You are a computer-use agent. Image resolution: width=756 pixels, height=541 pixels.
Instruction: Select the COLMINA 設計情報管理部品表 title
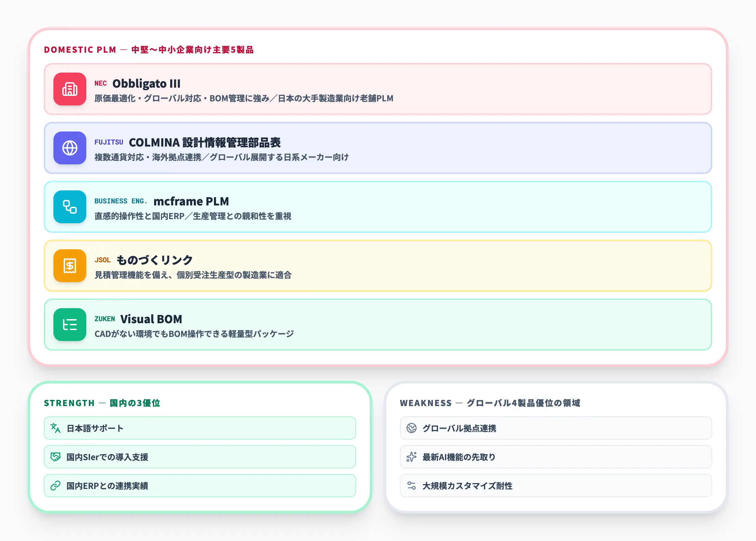205,142
